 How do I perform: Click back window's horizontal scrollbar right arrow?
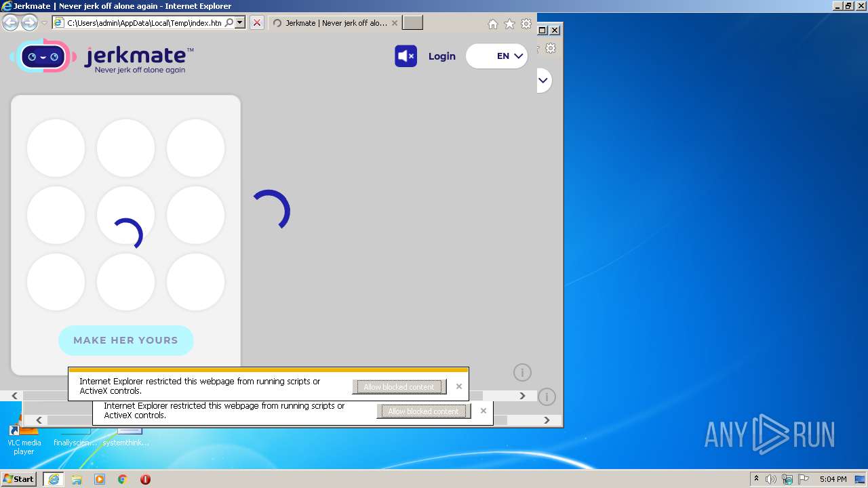coord(547,420)
